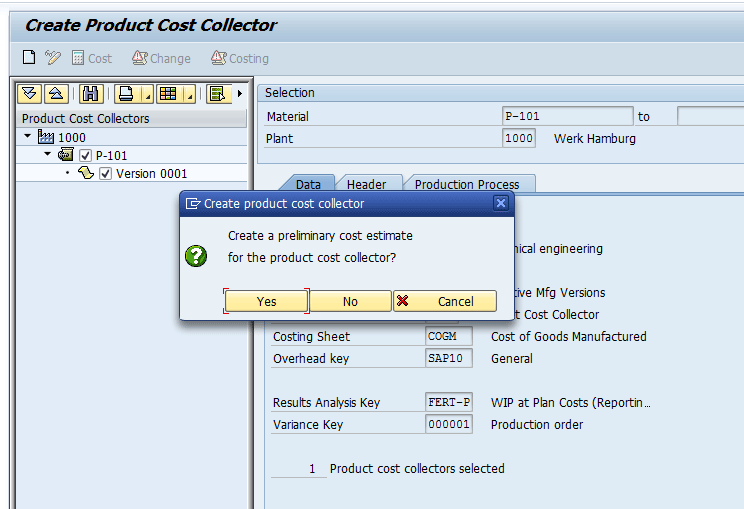
Task: Uncheck the P-101 checkbox
Action: pos(85,156)
